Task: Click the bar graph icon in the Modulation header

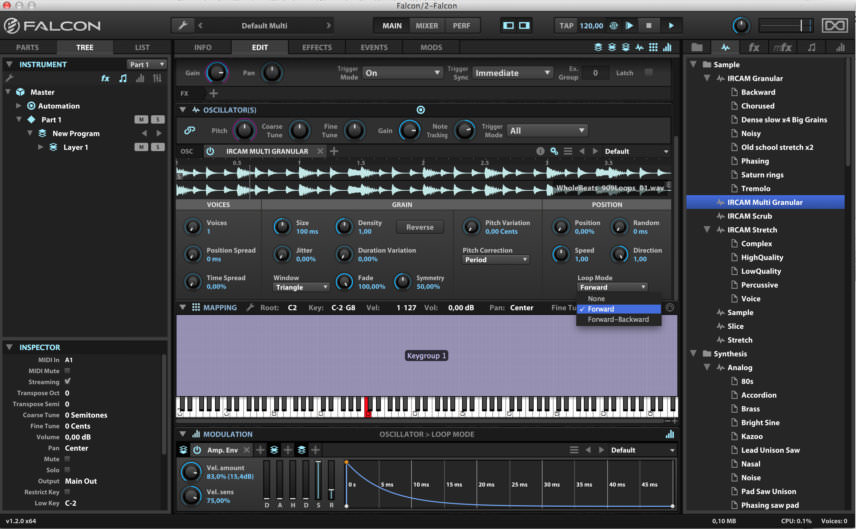Action: (670, 435)
